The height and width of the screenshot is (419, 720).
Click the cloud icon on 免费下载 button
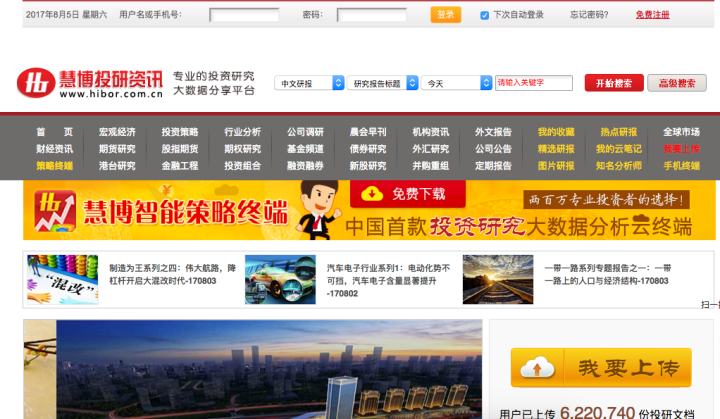tap(373, 193)
